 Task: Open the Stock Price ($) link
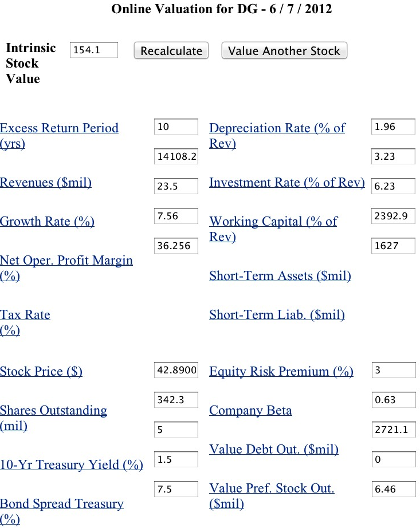[x=41, y=372]
